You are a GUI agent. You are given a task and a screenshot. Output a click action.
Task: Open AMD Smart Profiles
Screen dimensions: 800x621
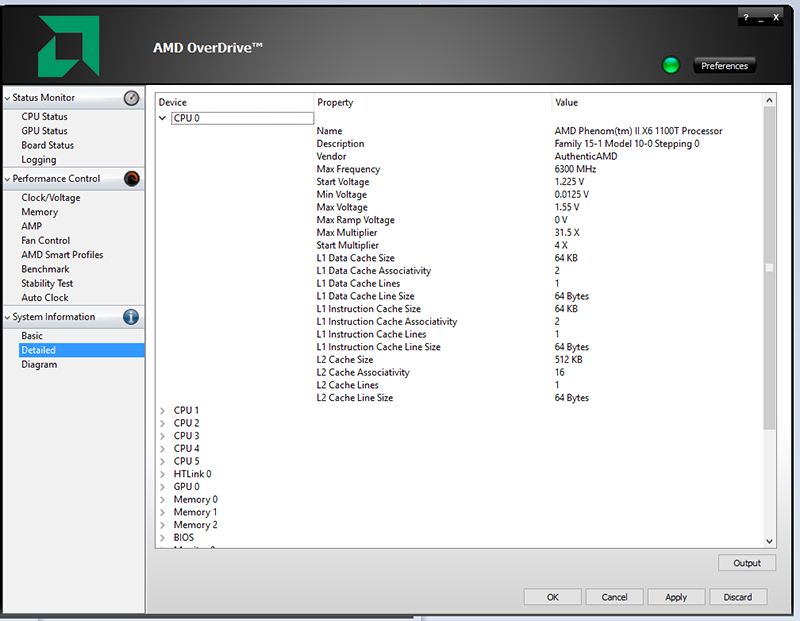[62, 255]
